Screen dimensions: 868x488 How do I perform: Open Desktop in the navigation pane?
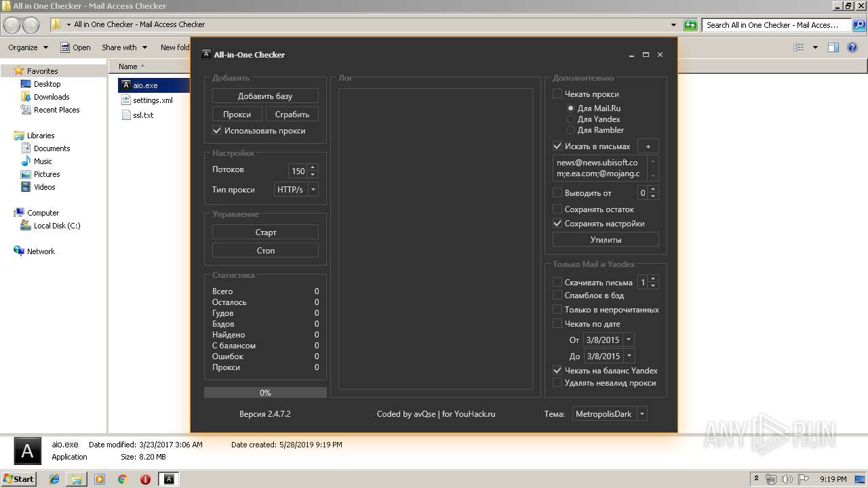point(47,84)
